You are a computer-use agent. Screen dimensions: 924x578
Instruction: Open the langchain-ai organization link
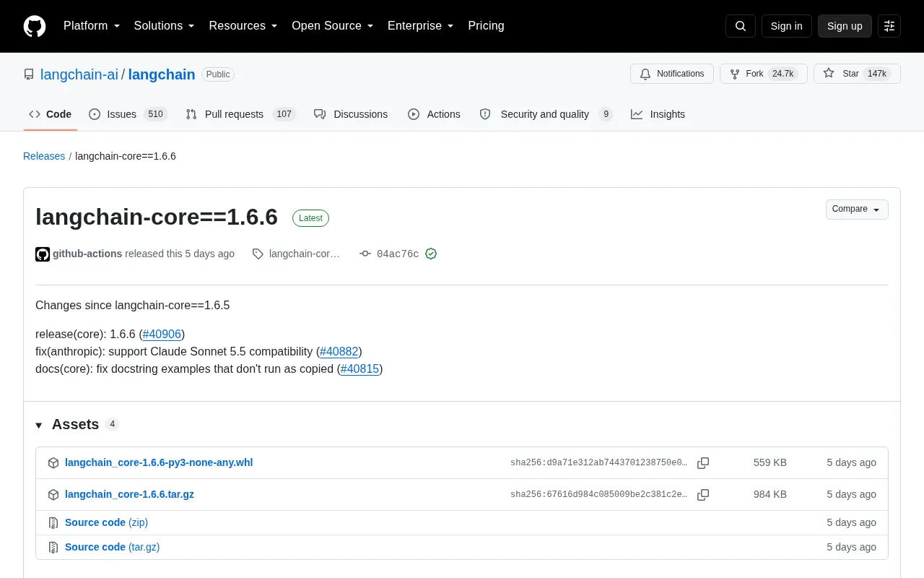[79, 74]
